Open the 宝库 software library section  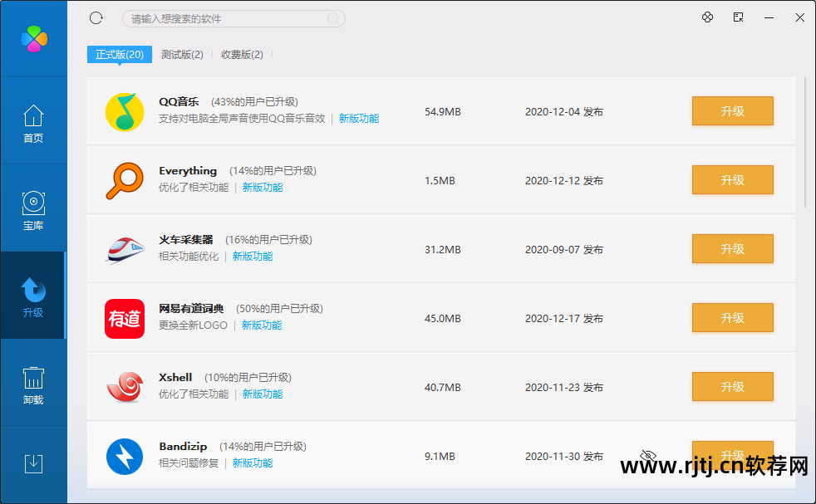tap(33, 211)
